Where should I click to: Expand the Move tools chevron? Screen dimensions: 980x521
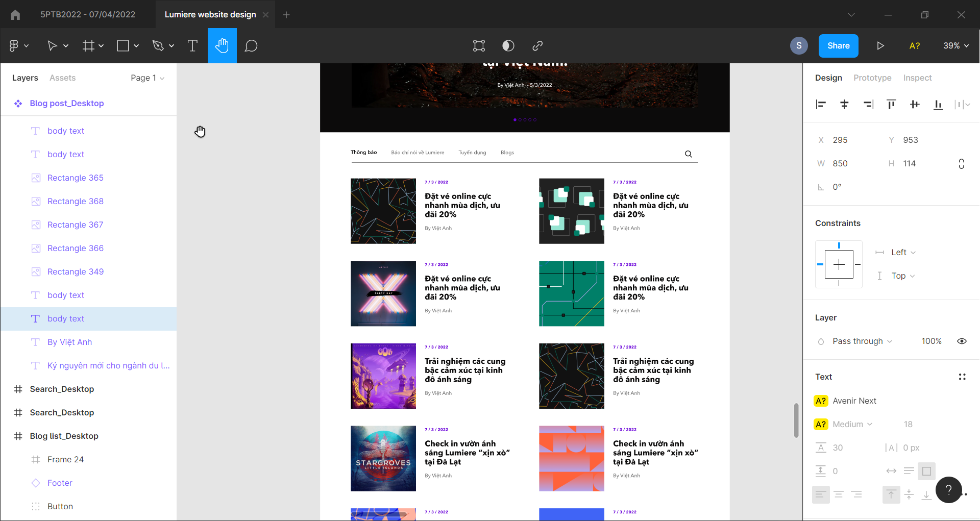(x=66, y=46)
